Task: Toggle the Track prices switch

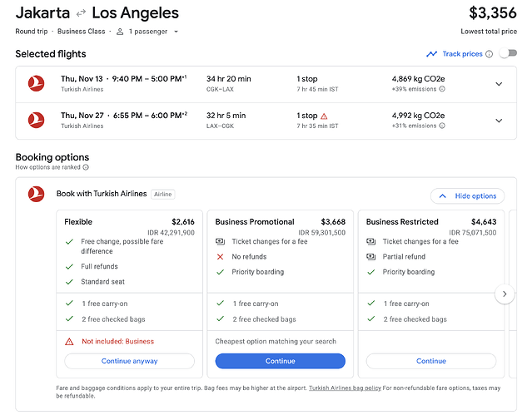Action: pyautogui.click(x=508, y=53)
